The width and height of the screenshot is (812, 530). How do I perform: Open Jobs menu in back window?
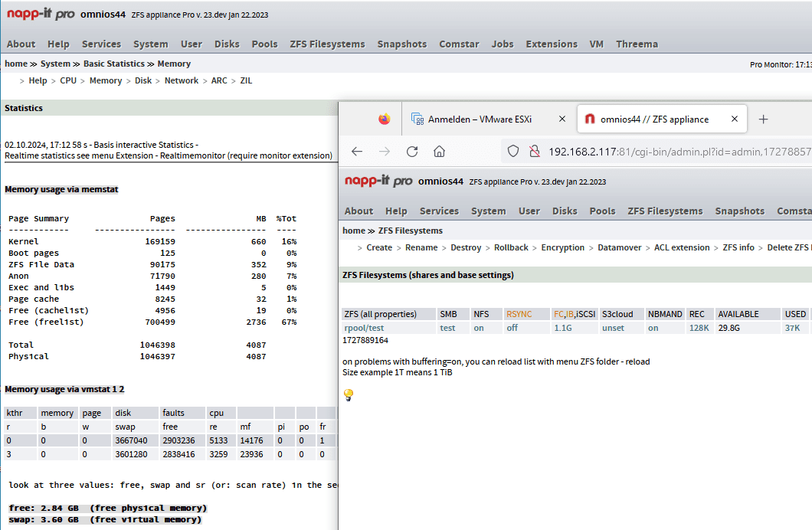503,44
